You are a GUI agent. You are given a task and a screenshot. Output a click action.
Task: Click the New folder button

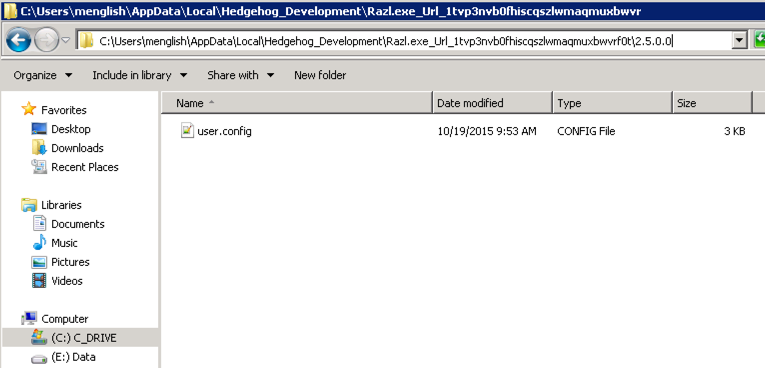coord(320,75)
